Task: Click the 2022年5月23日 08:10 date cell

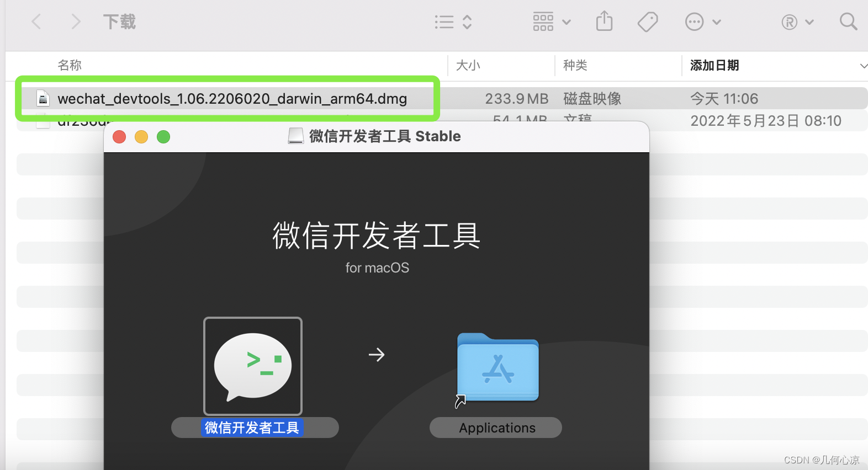Action: [x=766, y=121]
